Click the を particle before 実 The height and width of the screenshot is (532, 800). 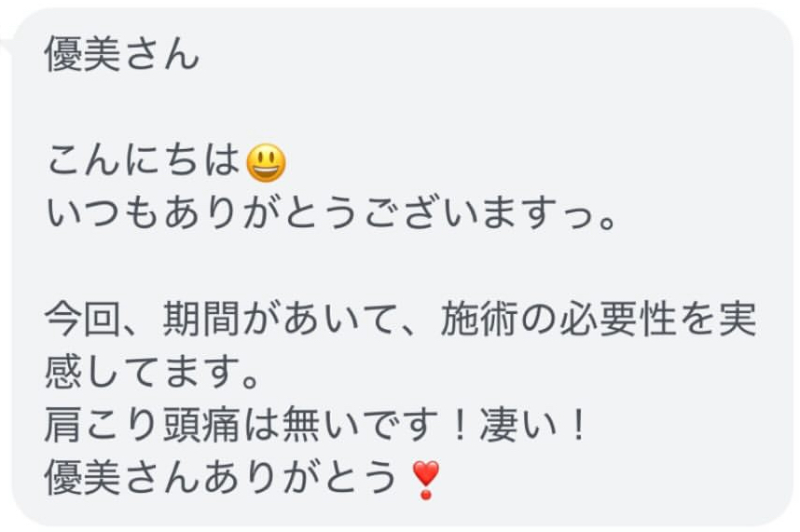(697, 320)
